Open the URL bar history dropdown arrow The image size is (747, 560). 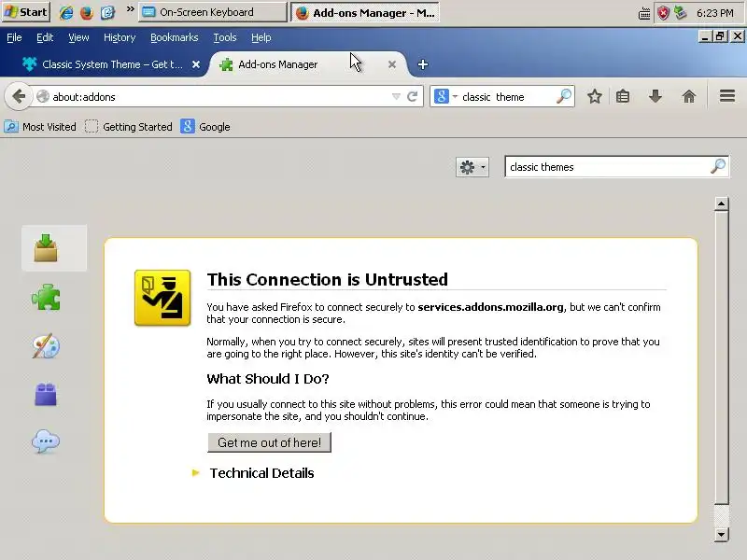[396, 97]
